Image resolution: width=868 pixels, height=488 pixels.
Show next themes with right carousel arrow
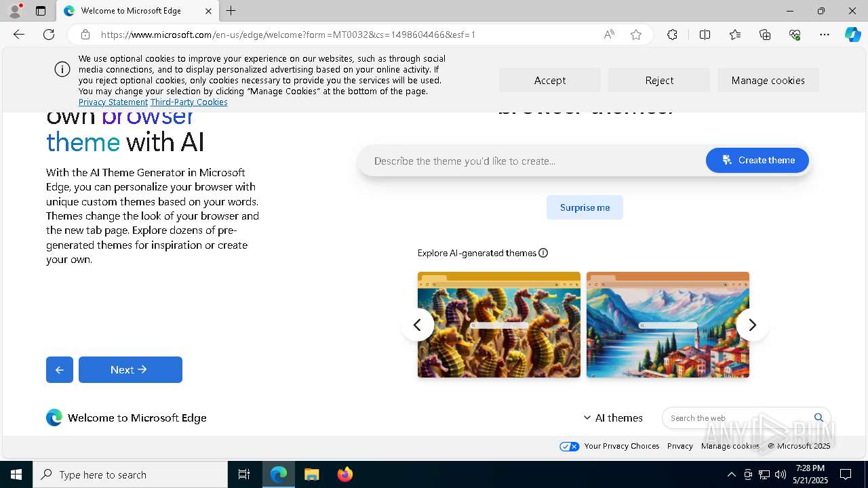[x=752, y=325]
